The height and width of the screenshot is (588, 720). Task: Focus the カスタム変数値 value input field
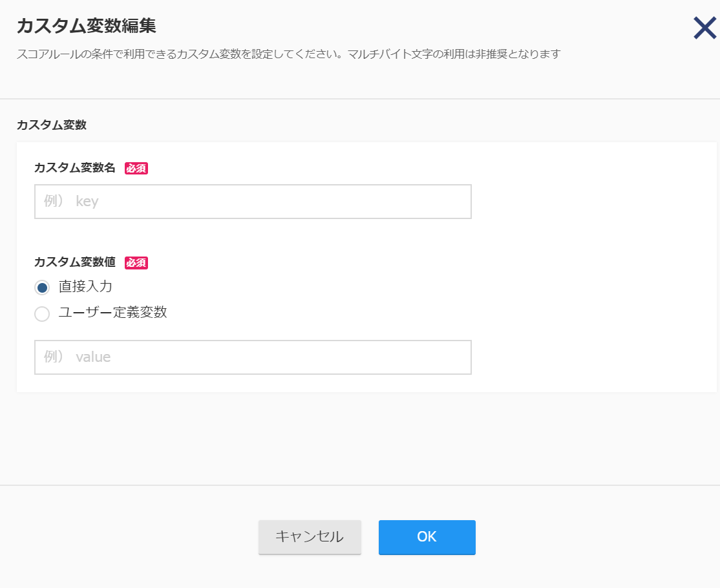(253, 357)
